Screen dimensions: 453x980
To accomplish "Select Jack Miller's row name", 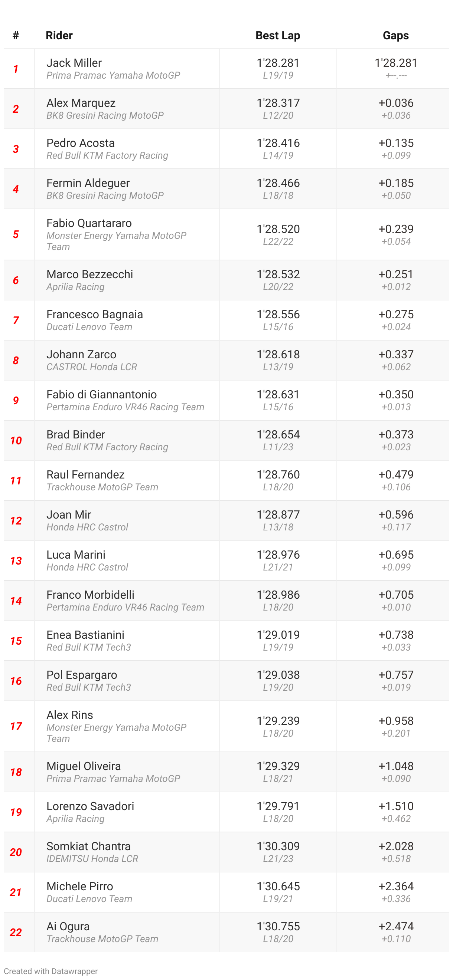I will tap(74, 63).
